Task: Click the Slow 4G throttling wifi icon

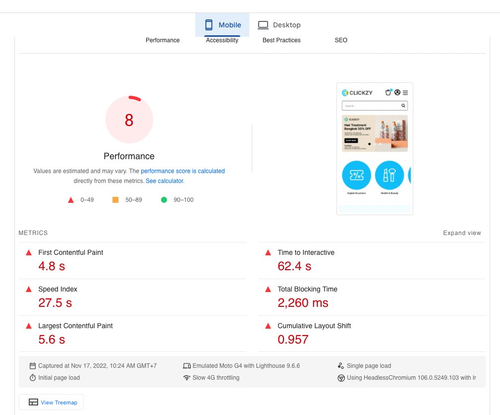Action: click(186, 378)
